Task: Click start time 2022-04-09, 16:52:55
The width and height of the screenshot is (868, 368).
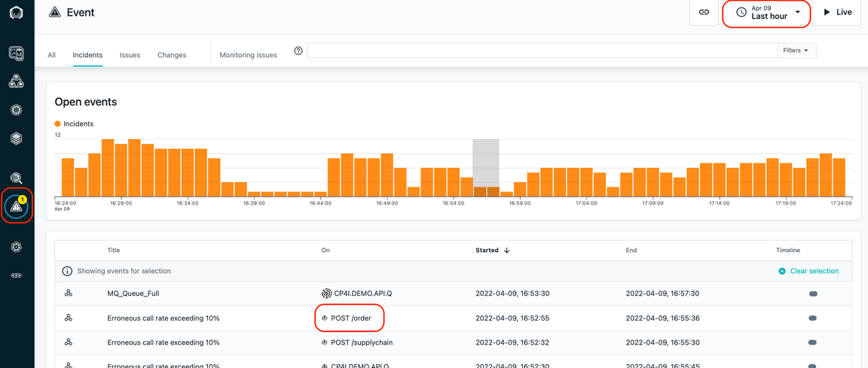Action: click(512, 318)
